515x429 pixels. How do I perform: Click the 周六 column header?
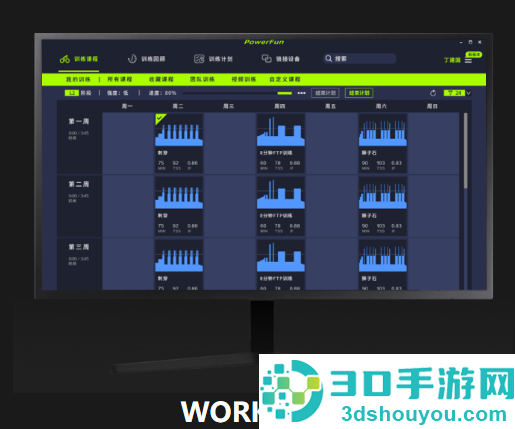[381, 106]
